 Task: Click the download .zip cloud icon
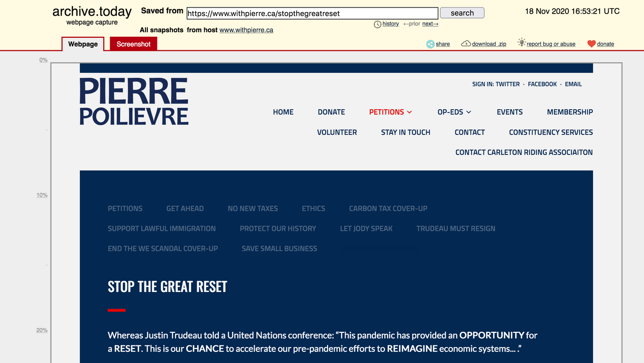pos(466,44)
